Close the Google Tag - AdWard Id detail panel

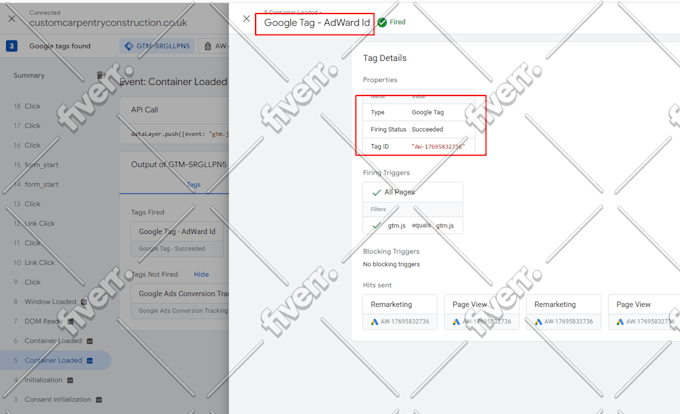[246, 19]
